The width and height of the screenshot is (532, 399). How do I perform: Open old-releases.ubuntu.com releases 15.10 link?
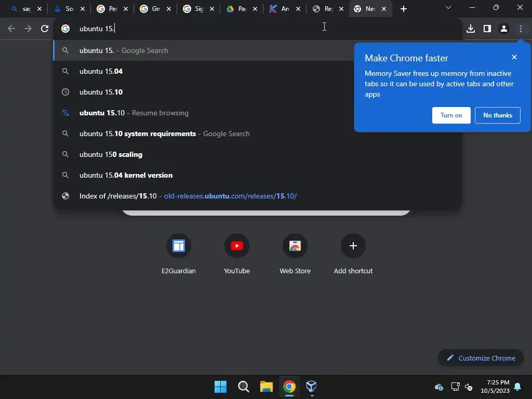258,196
